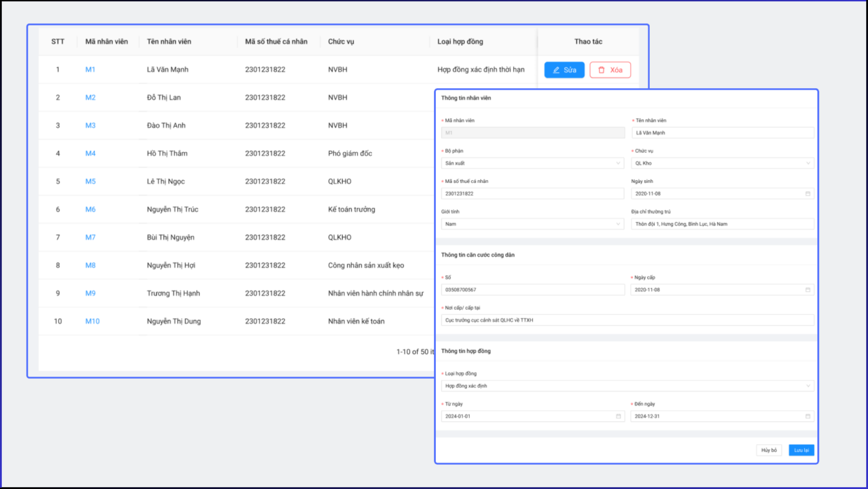Open calendar icon in Ngày cấp field

808,290
